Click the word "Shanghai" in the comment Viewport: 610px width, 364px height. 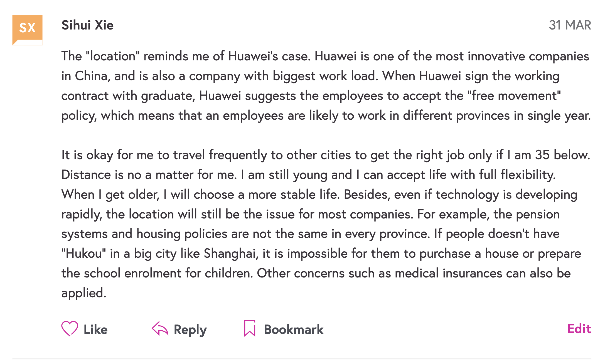click(229, 254)
